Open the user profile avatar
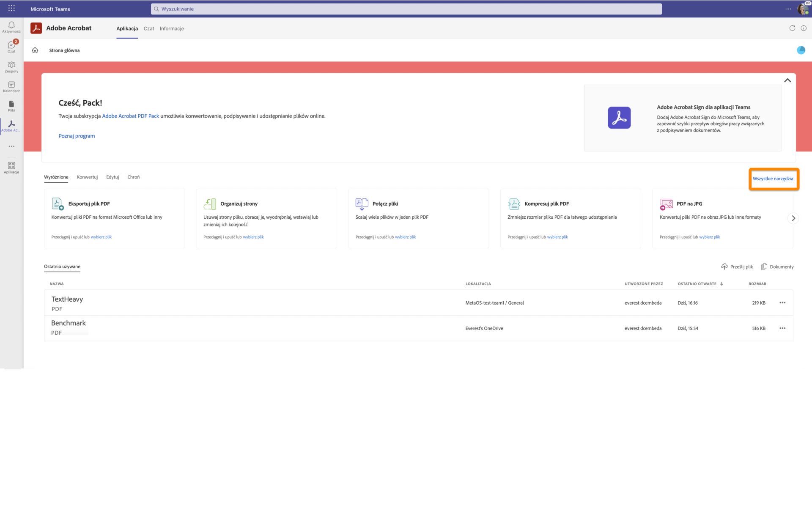The height and width of the screenshot is (506, 812). [803, 9]
